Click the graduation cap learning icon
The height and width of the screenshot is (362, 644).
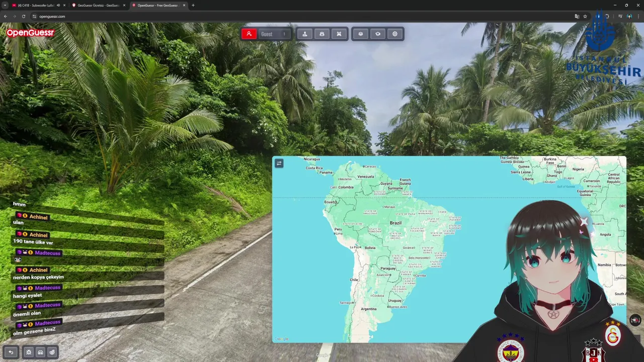coord(378,34)
